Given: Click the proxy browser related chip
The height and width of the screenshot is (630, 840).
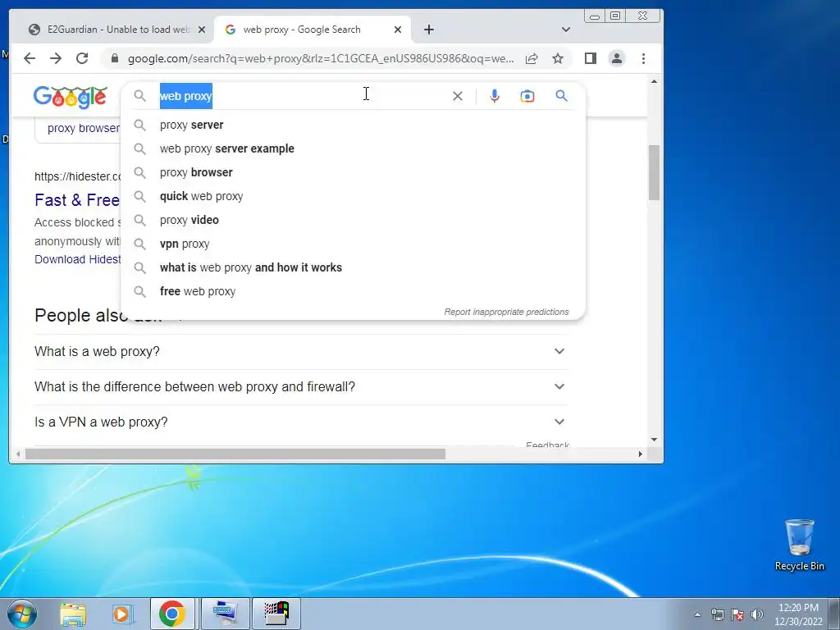Looking at the screenshot, I should coord(78,129).
